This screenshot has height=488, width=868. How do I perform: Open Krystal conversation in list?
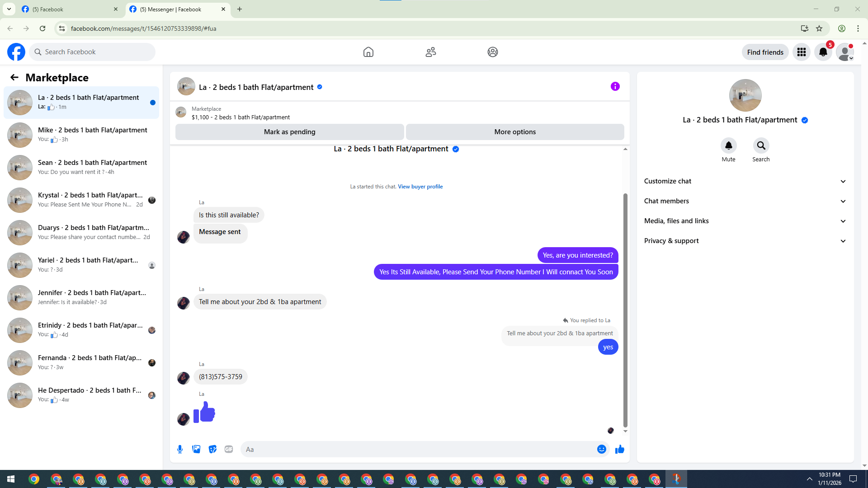[81, 200]
